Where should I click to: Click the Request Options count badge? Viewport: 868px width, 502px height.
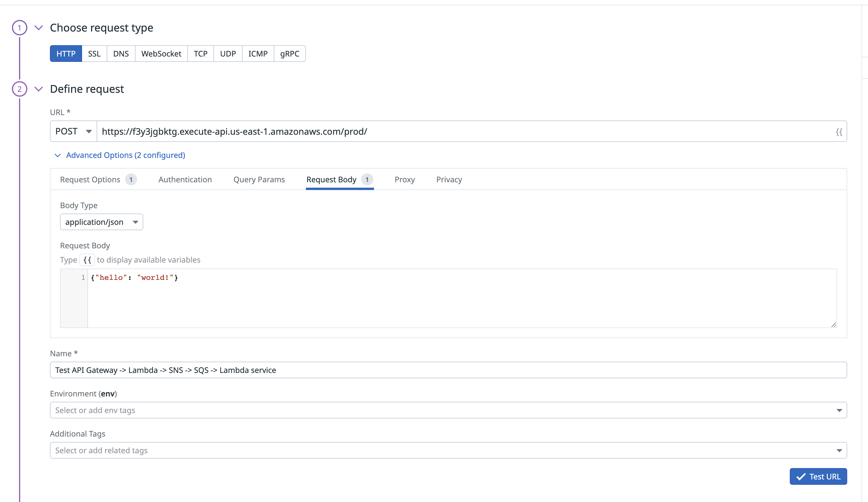(131, 180)
